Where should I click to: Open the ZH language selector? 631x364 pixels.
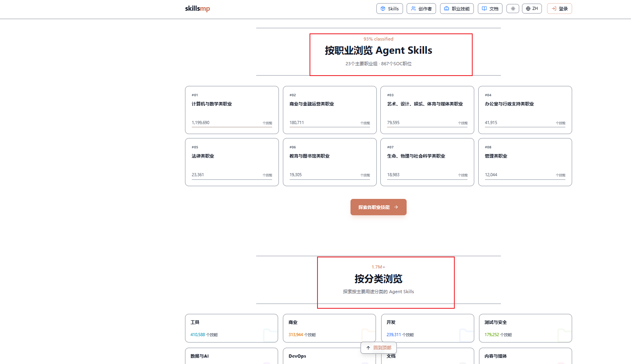[x=532, y=8]
